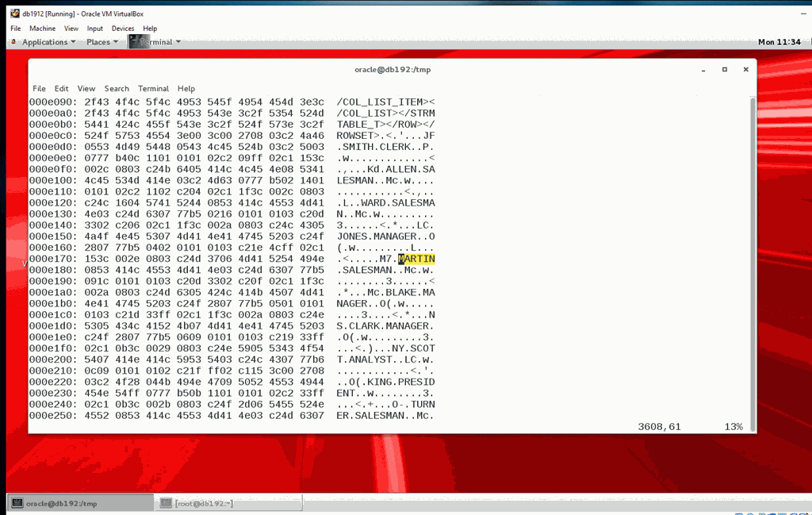Image resolution: width=812 pixels, height=515 pixels.
Task: Open the terminal's Edit menu
Action: pyautogui.click(x=61, y=89)
